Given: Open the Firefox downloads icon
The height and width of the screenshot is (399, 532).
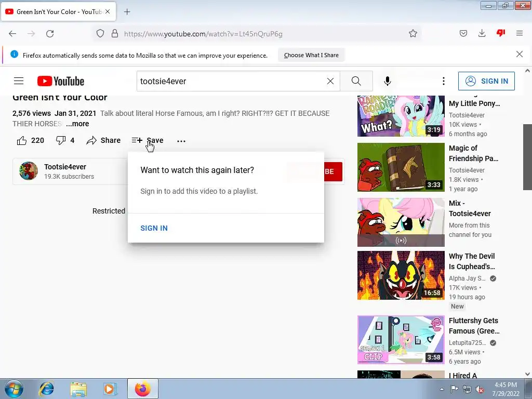Looking at the screenshot, I should coord(482,33).
